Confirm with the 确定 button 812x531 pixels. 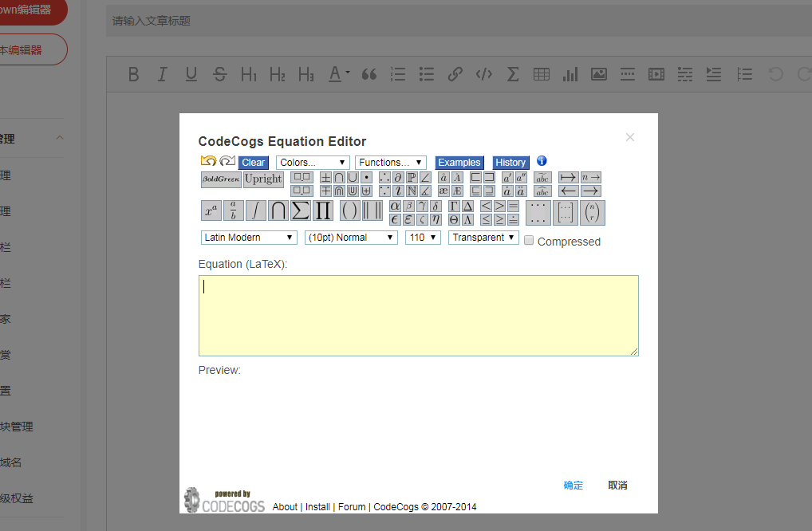point(574,485)
